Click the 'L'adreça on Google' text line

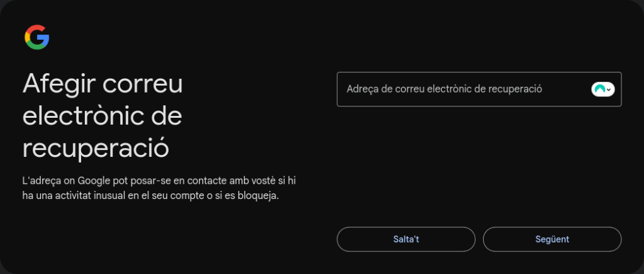[x=158, y=181]
